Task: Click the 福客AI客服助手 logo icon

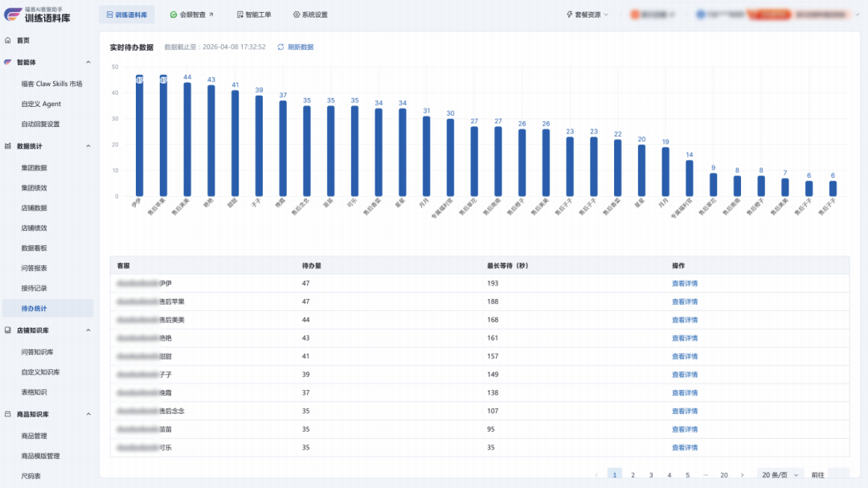Action: [13, 14]
